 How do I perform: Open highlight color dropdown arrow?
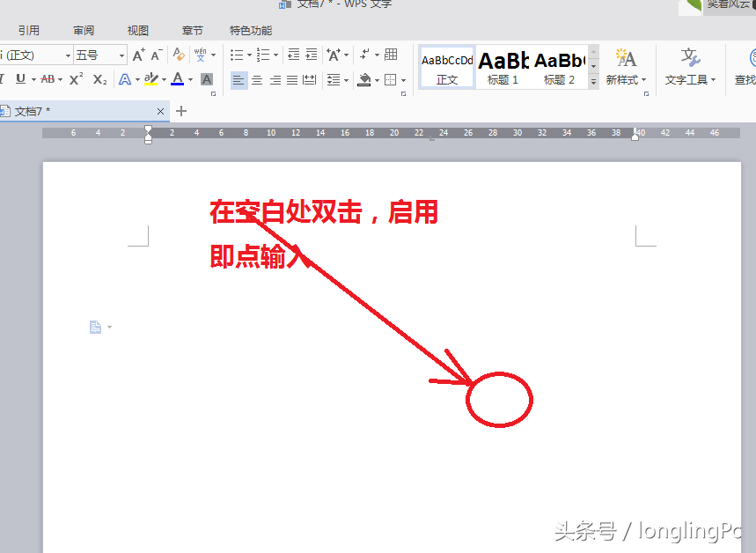pos(164,79)
